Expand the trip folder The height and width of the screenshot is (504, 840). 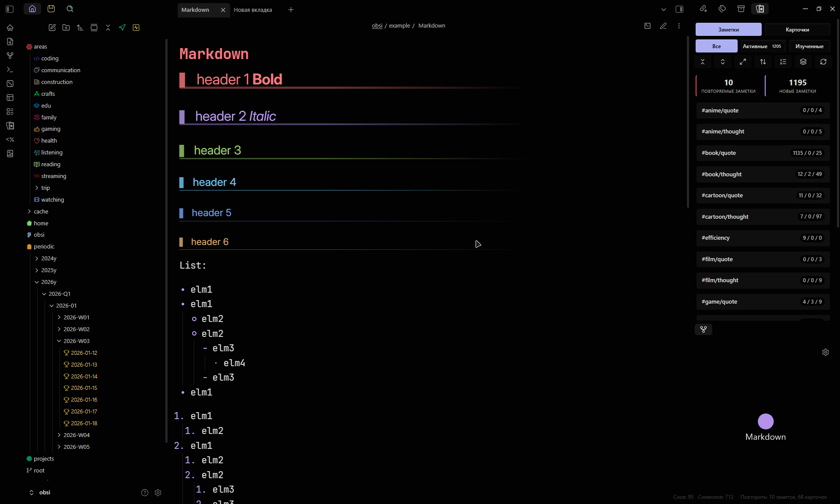point(37,188)
